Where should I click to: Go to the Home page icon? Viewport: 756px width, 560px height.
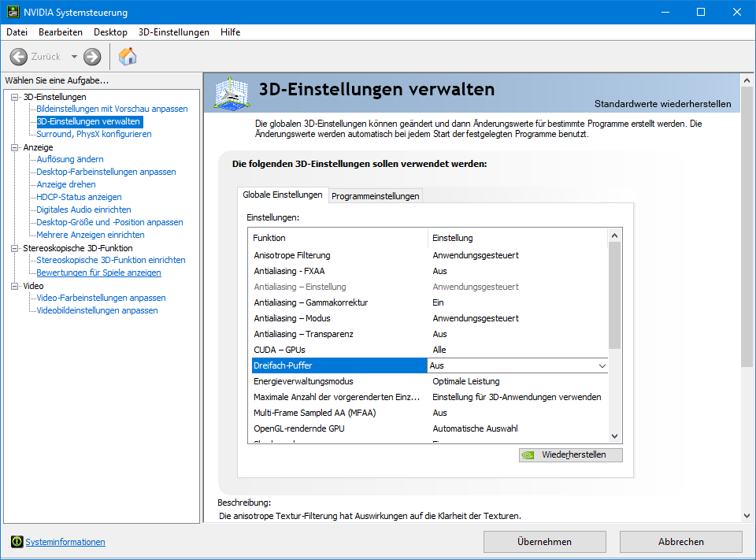[128, 57]
